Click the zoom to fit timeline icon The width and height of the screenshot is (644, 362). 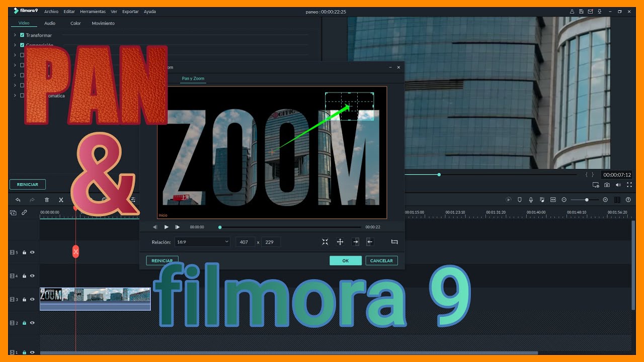pos(553,200)
